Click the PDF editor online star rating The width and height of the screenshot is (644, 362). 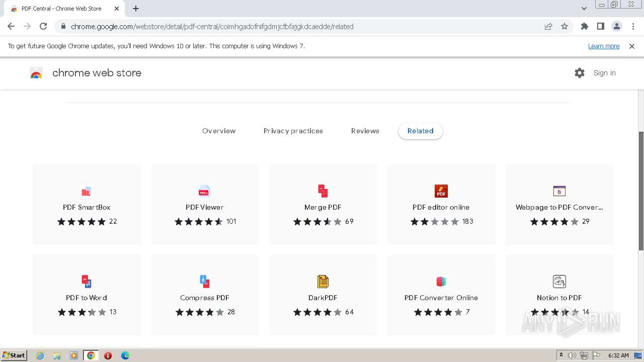(435, 222)
